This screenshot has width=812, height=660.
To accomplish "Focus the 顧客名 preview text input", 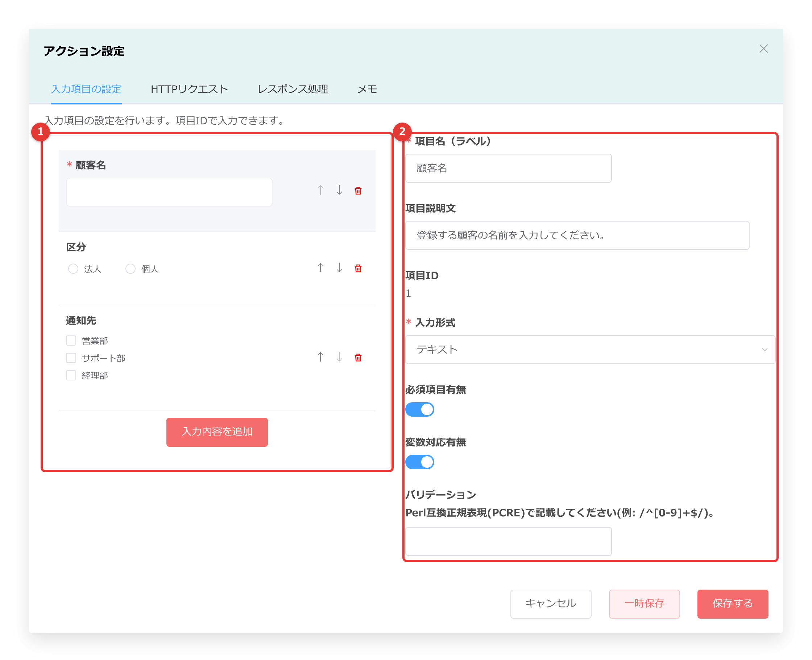I will [x=169, y=192].
